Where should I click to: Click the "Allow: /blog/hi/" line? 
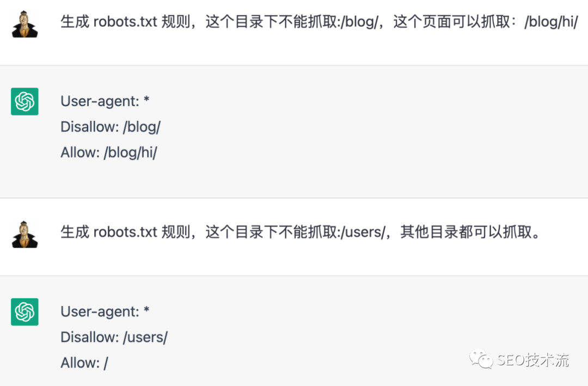click(x=109, y=152)
